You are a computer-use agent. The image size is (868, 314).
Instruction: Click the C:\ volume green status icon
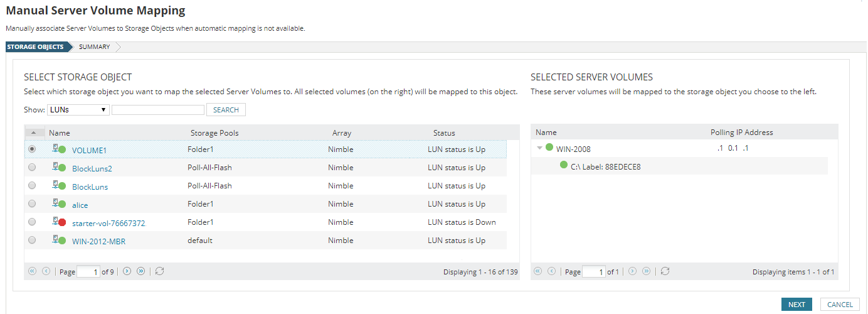[564, 166]
